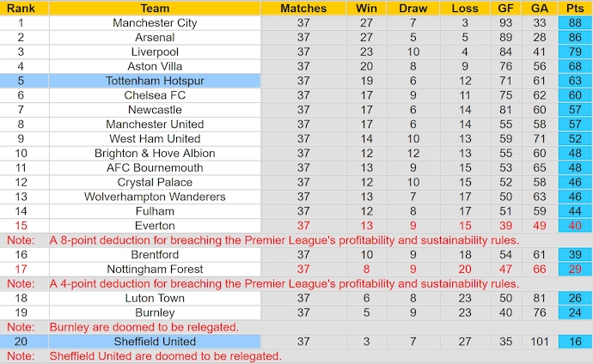Select the Matches column header
Viewport: 593px width, 364px height.
[303, 8]
